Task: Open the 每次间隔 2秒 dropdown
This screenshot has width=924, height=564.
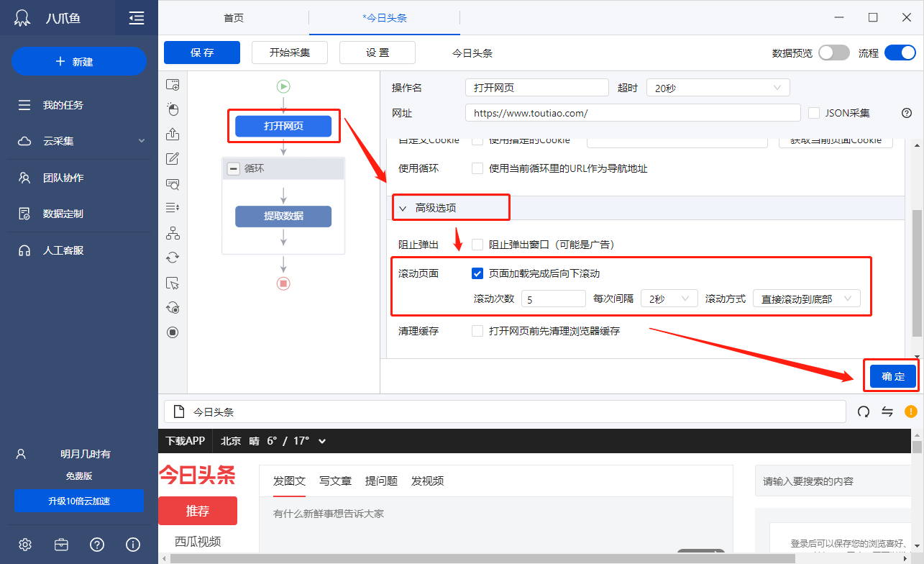Action: 669,299
